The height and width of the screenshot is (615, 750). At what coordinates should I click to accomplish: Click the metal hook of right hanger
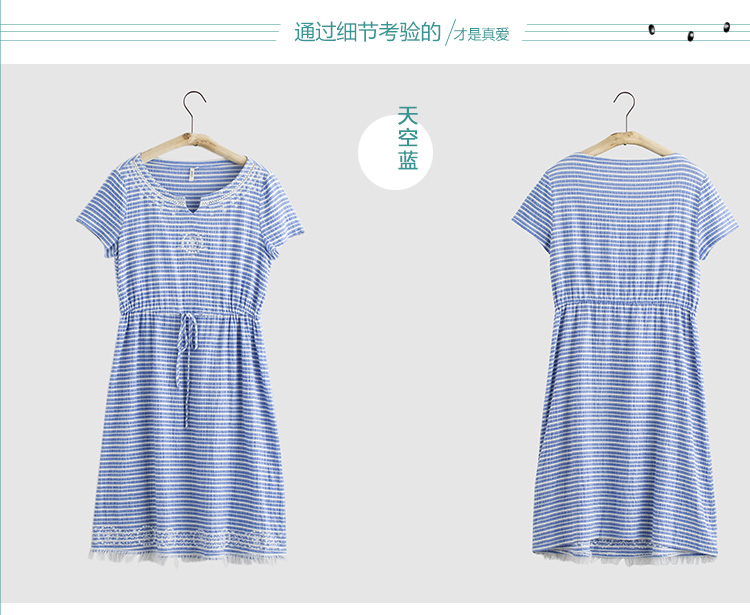click(625, 111)
